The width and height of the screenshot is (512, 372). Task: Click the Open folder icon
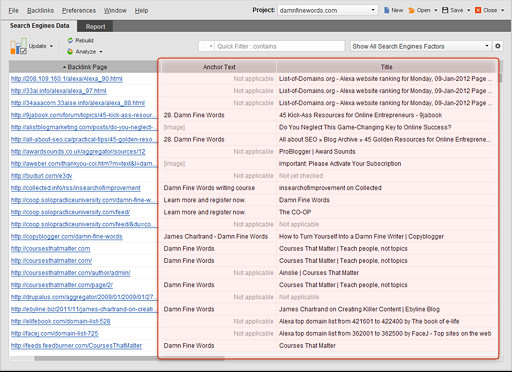pos(412,10)
